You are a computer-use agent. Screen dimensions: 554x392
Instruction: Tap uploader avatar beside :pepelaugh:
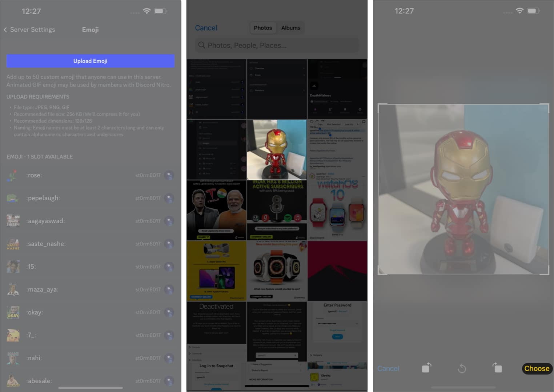(x=169, y=198)
